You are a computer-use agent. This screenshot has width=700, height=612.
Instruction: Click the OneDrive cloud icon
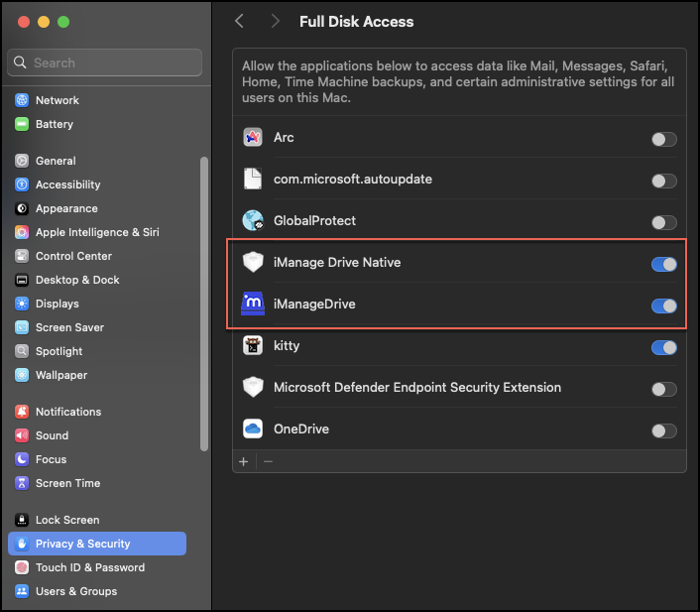click(x=253, y=429)
